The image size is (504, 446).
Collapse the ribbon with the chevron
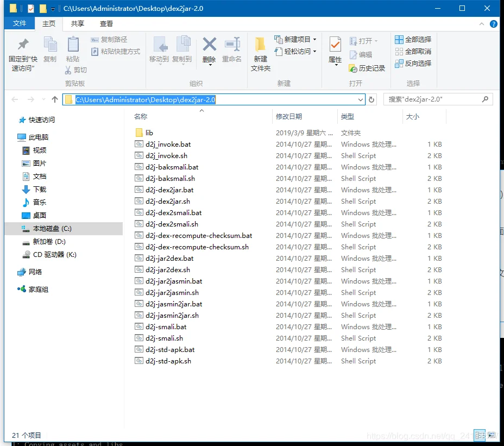(x=482, y=24)
